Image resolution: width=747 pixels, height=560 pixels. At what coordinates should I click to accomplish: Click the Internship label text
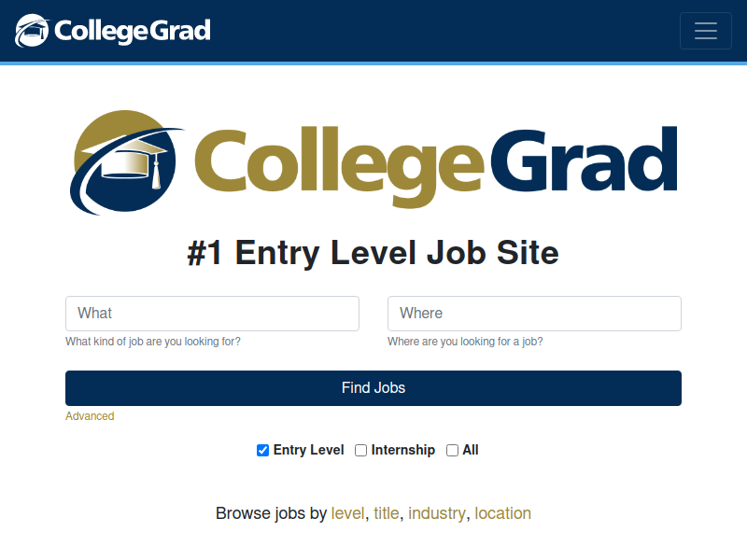(403, 450)
